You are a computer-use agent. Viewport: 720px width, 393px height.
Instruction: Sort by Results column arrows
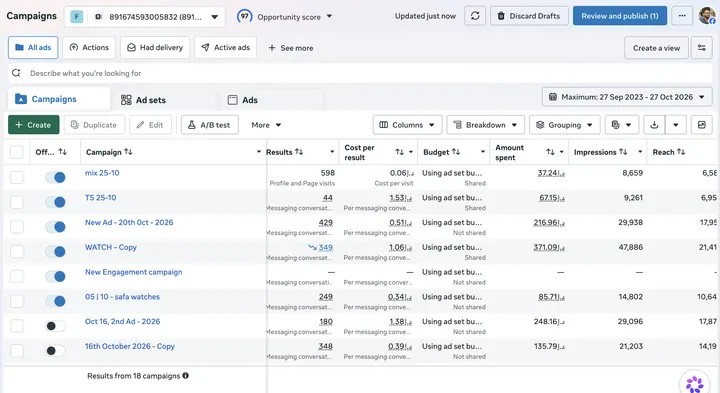click(x=299, y=152)
